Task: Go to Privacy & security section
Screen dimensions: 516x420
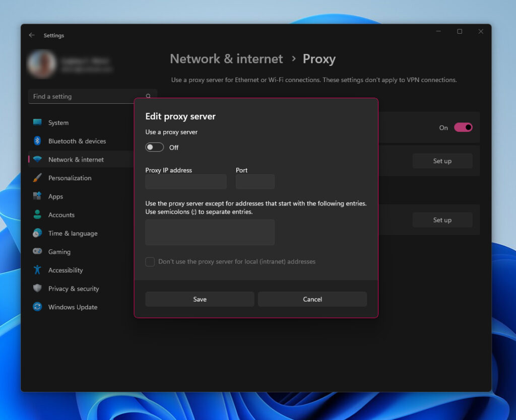Action: 74,289
